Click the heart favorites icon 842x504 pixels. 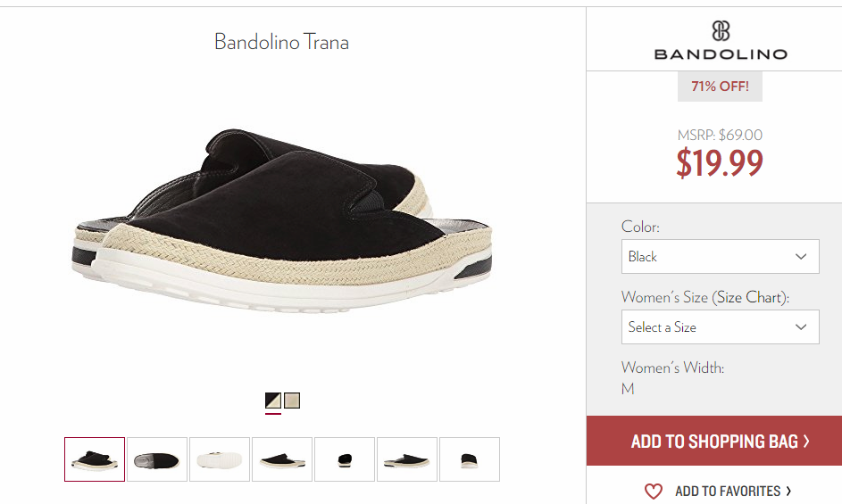click(654, 492)
